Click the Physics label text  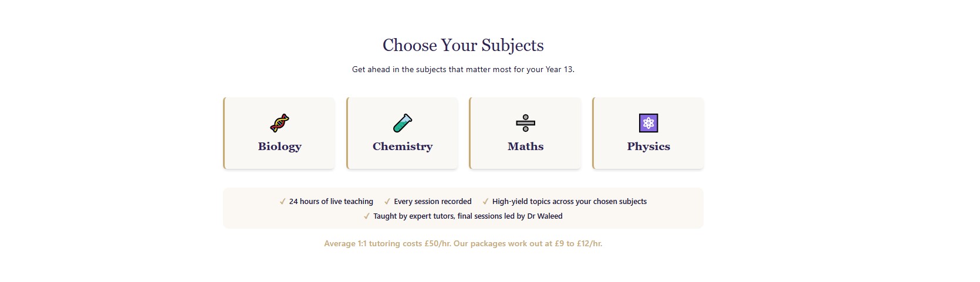pyautogui.click(x=648, y=147)
